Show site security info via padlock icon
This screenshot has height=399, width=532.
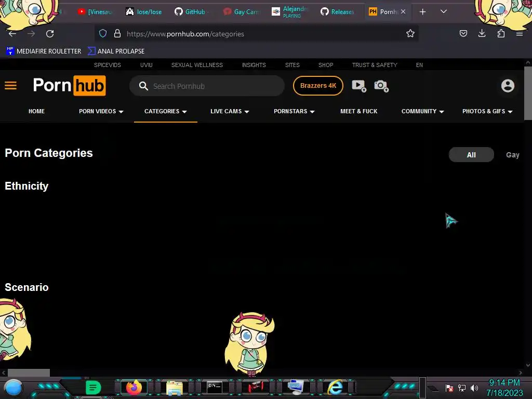117,34
